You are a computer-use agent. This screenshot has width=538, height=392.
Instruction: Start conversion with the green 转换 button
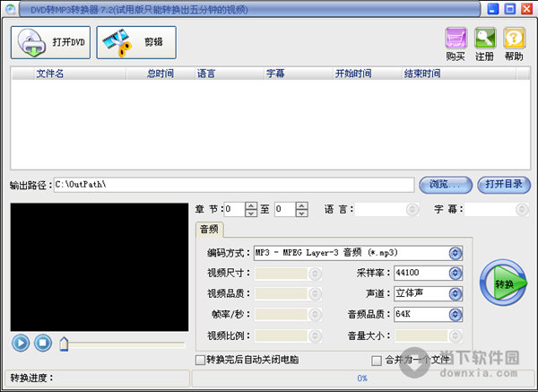click(x=503, y=283)
